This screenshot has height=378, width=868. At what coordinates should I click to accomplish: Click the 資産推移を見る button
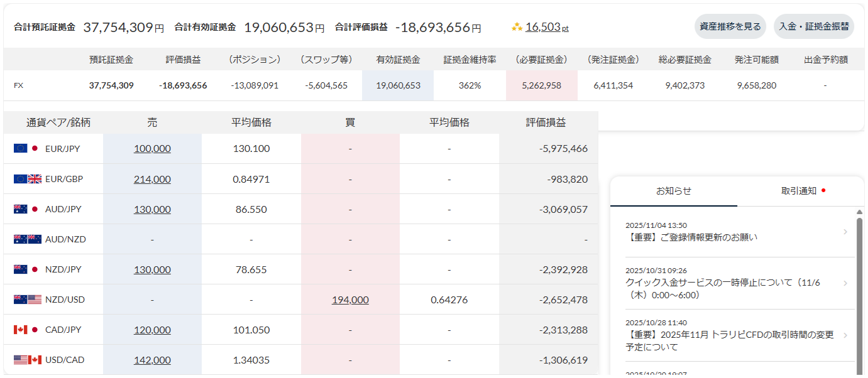tap(730, 26)
